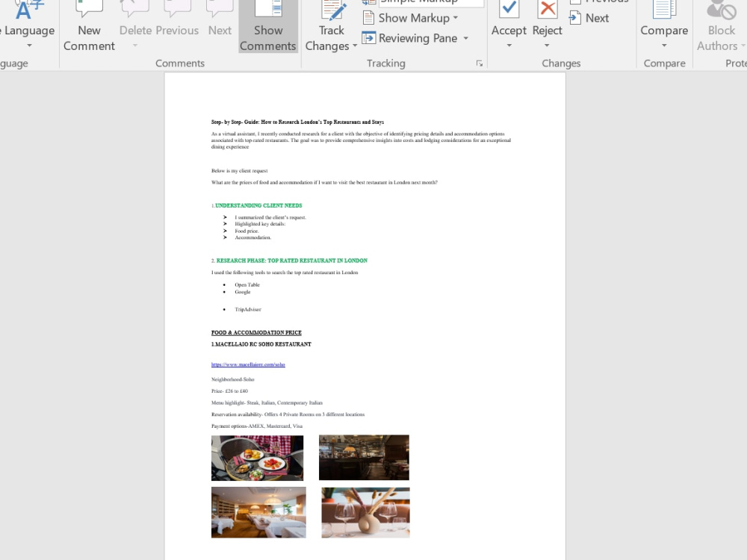Click the Food price bullet
Screen dimensions: 747x560
point(247,231)
